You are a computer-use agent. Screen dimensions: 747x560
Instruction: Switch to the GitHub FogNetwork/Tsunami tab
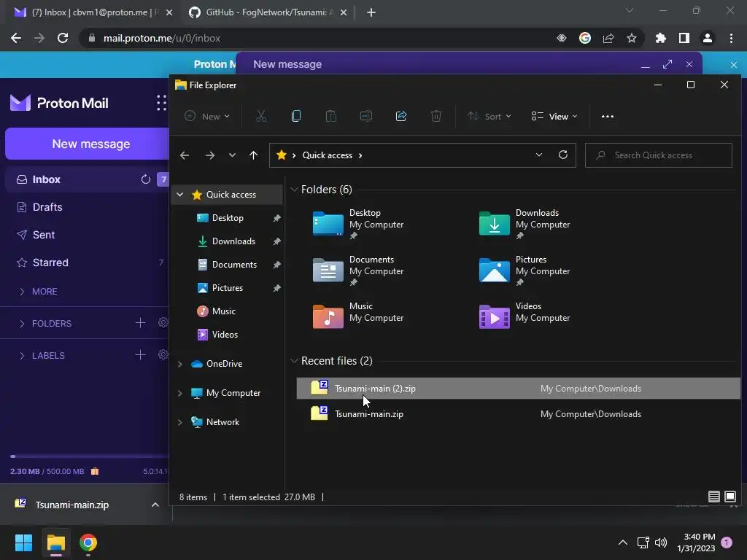tap(267, 12)
